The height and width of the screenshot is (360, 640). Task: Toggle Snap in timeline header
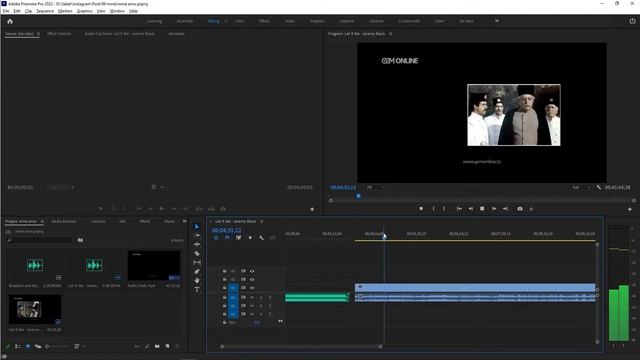click(x=227, y=238)
